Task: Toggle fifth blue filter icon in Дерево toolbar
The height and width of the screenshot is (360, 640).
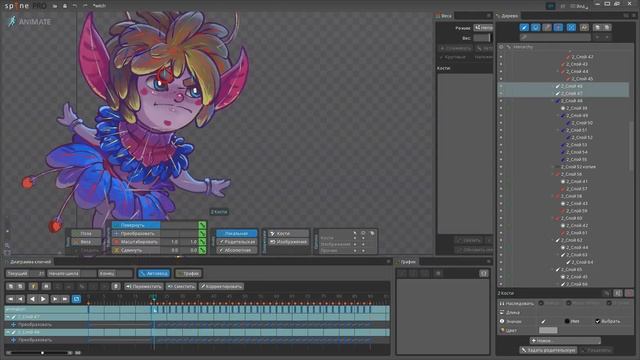Action: pyautogui.click(x=571, y=27)
